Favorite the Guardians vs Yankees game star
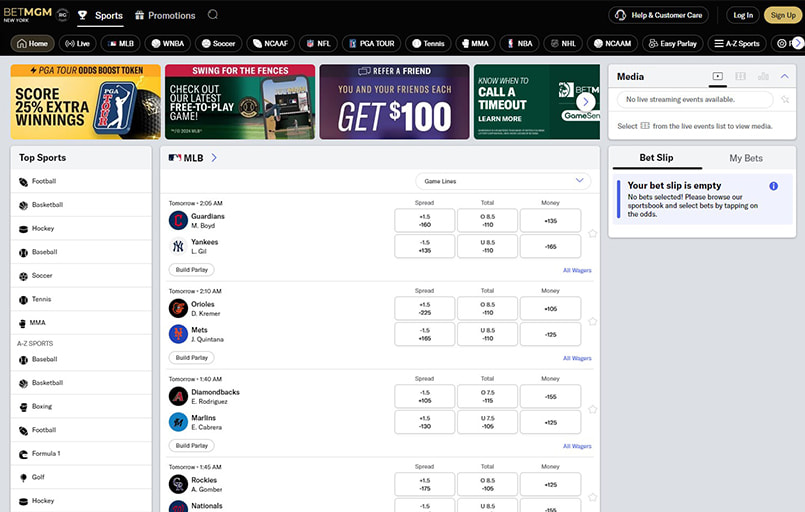 [x=592, y=234]
